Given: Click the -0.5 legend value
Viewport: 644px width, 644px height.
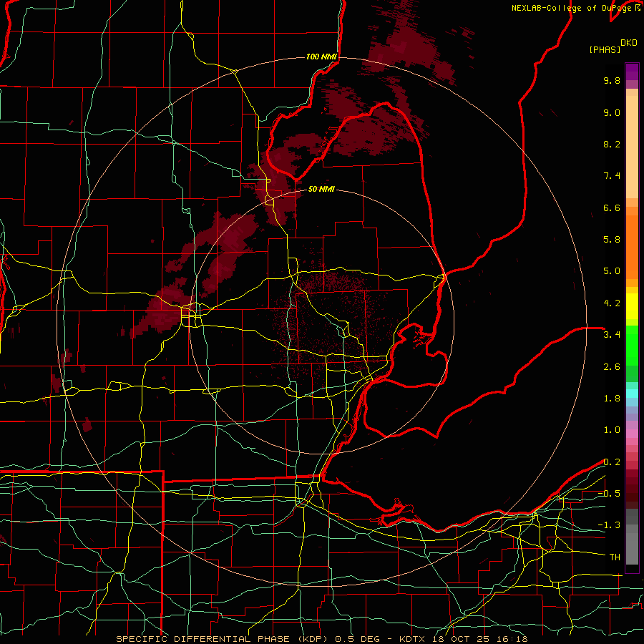Looking at the screenshot, I should (x=609, y=494).
